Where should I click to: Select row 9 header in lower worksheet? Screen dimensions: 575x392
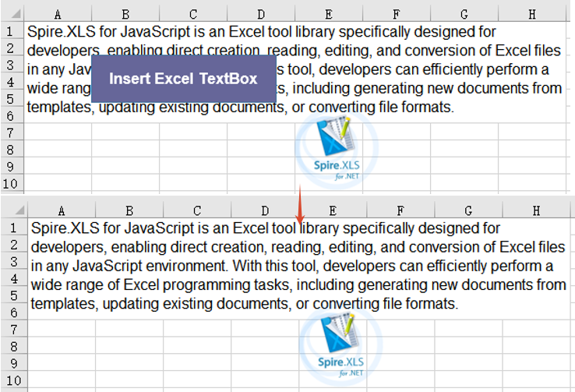tap(14, 362)
